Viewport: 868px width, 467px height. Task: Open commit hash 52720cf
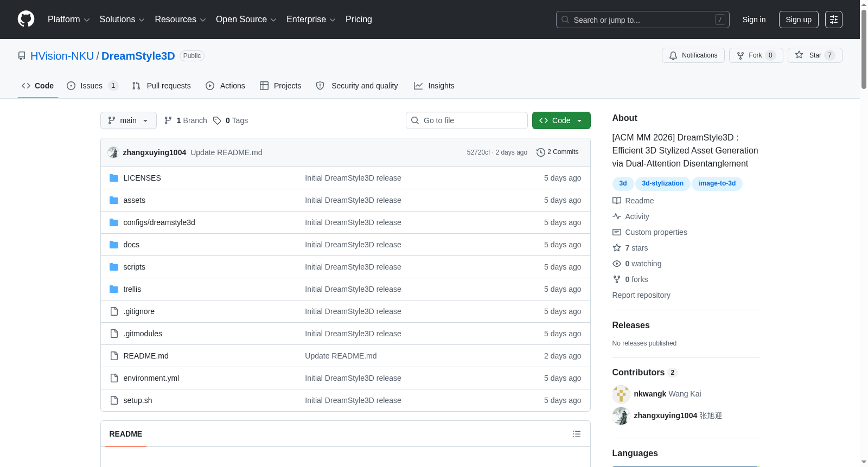(478, 152)
